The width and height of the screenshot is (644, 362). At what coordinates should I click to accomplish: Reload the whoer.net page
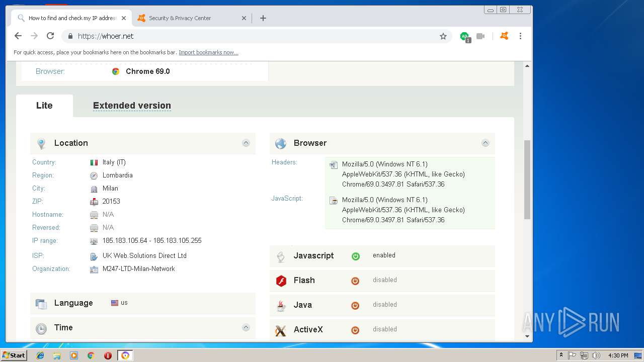[x=50, y=36]
